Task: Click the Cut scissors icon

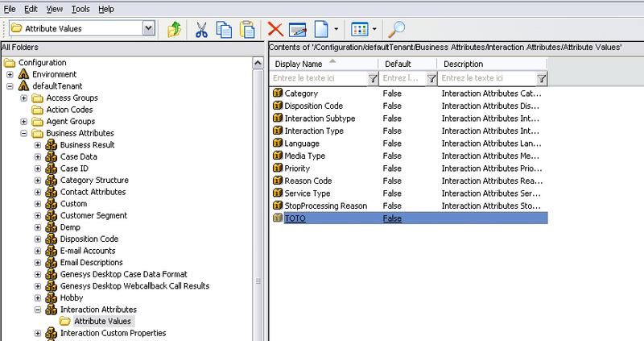Action: pos(202,30)
